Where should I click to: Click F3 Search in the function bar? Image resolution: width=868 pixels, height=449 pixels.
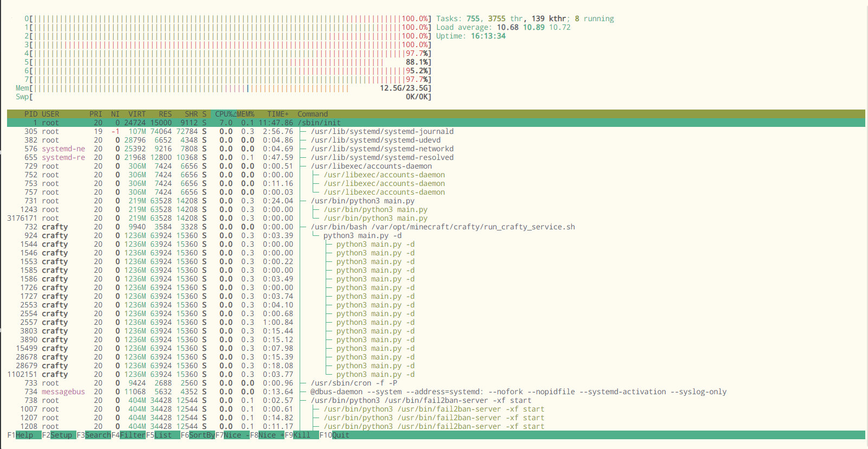(x=94, y=435)
